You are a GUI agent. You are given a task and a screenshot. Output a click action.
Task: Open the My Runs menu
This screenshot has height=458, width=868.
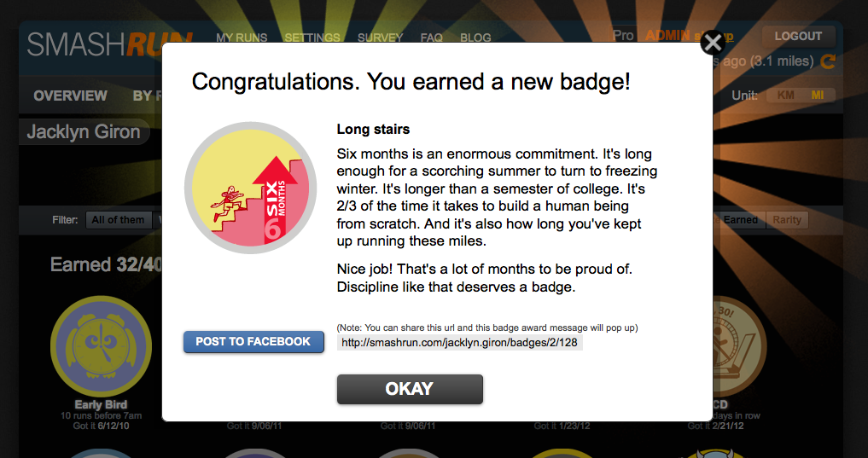[242, 38]
